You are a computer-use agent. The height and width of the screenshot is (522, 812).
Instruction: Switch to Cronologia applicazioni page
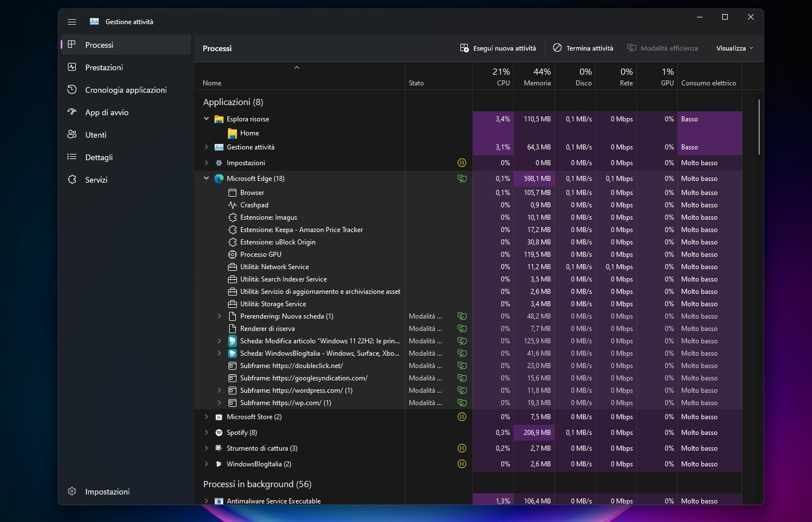pyautogui.click(x=126, y=89)
